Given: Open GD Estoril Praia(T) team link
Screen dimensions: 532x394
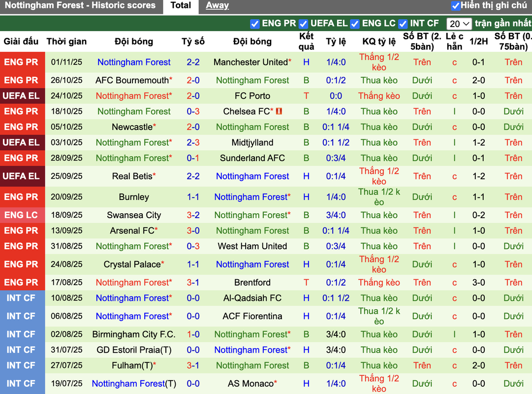Looking at the screenshot, I should coord(134,350).
